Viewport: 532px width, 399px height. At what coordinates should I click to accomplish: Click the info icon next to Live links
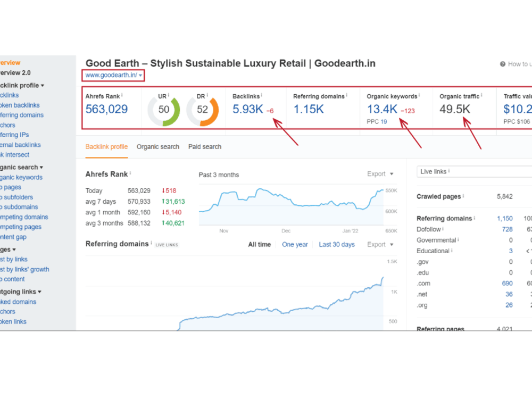coord(449,171)
